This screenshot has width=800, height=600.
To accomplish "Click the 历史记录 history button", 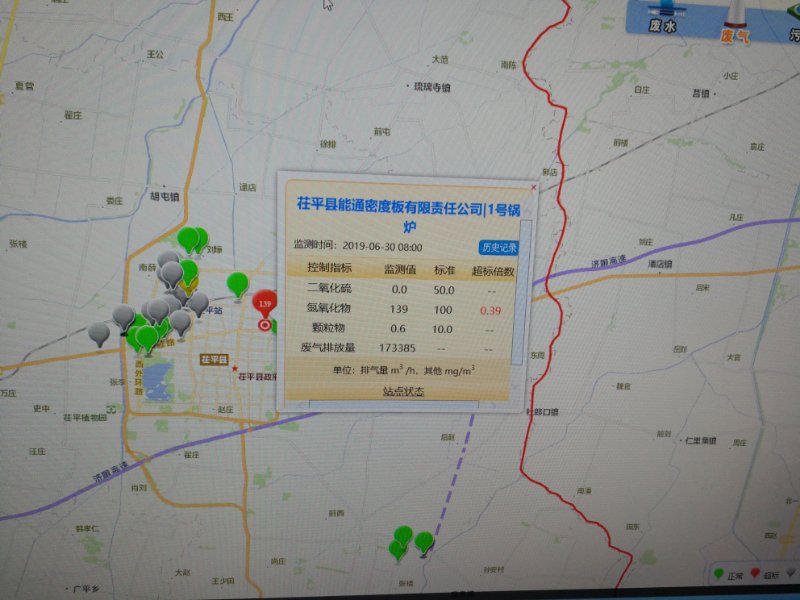I will (499, 247).
